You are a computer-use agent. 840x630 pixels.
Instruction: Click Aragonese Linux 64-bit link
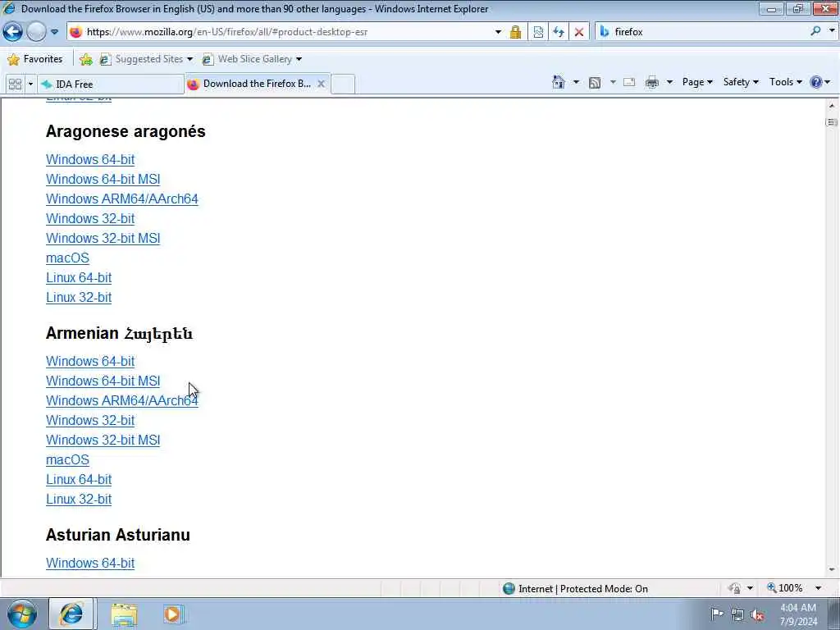[x=79, y=277]
